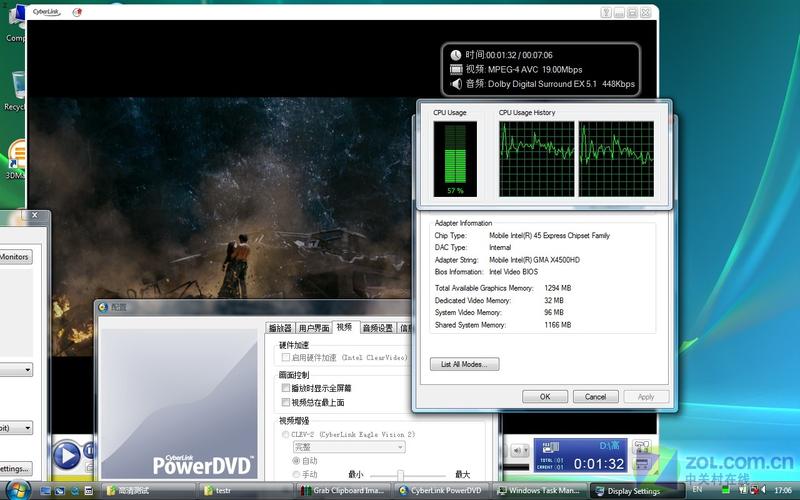Click the Mobile Intel(R) GMA X4500HD adapter string
This screenshot has width=800, height=500.
tap(534, 260)
